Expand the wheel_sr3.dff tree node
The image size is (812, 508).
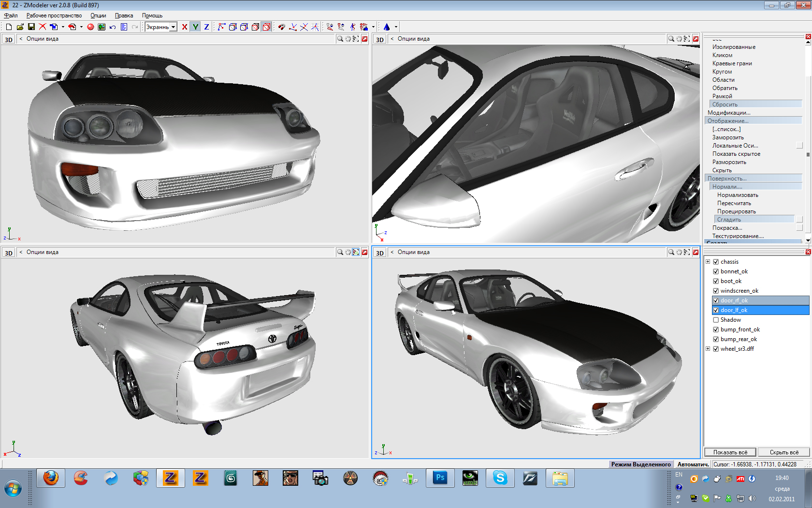click(708, 349)
